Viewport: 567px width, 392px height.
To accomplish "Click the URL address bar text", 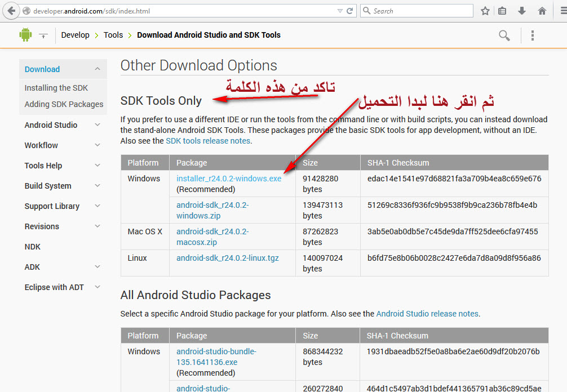I will click(x=91, y=11).
